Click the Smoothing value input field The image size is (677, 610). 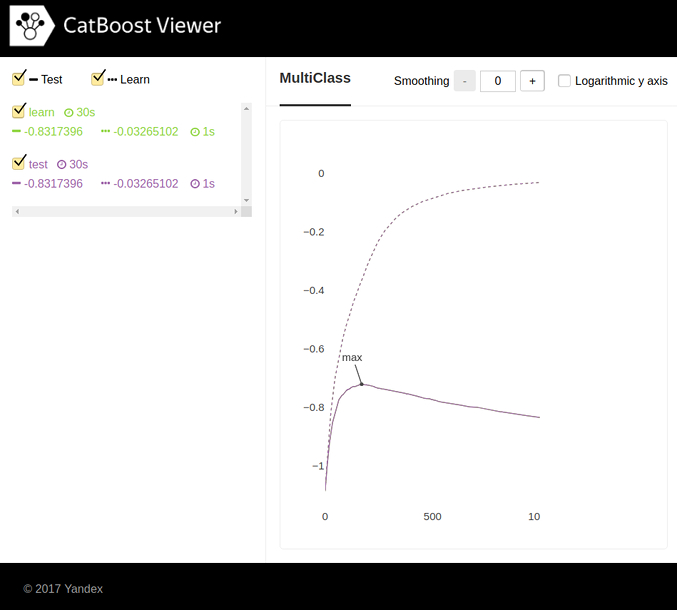(497, 81)
